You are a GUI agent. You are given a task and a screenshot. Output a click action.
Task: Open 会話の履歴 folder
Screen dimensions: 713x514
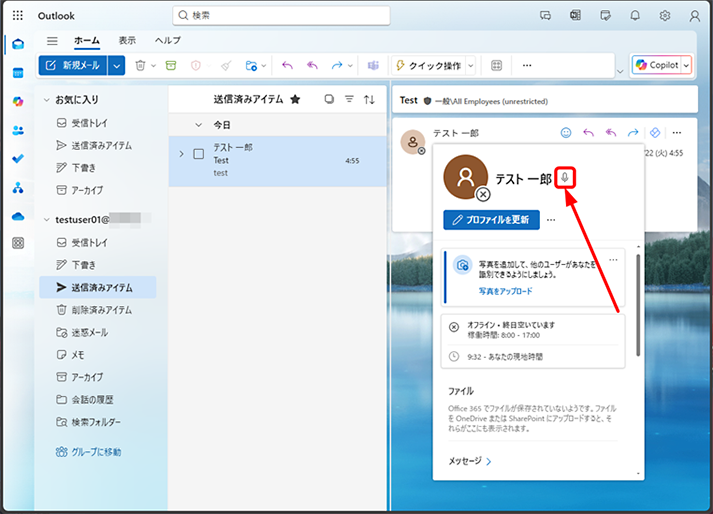[98, 400]
